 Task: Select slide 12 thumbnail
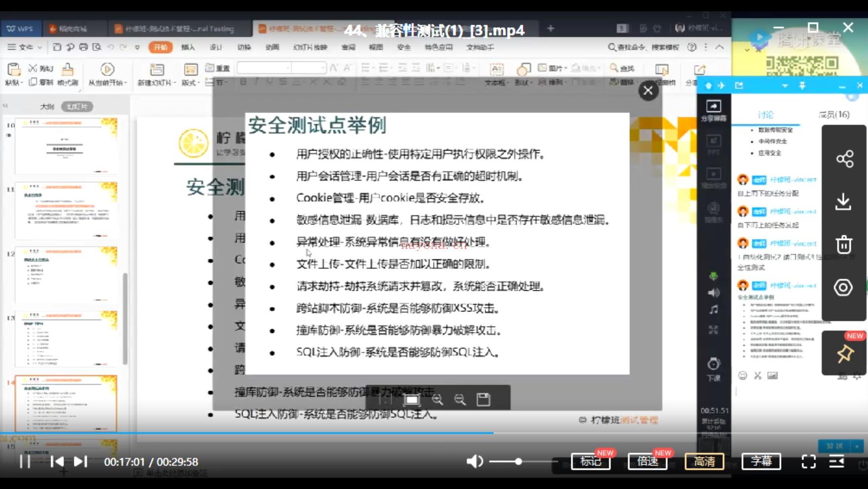[66, 275]
